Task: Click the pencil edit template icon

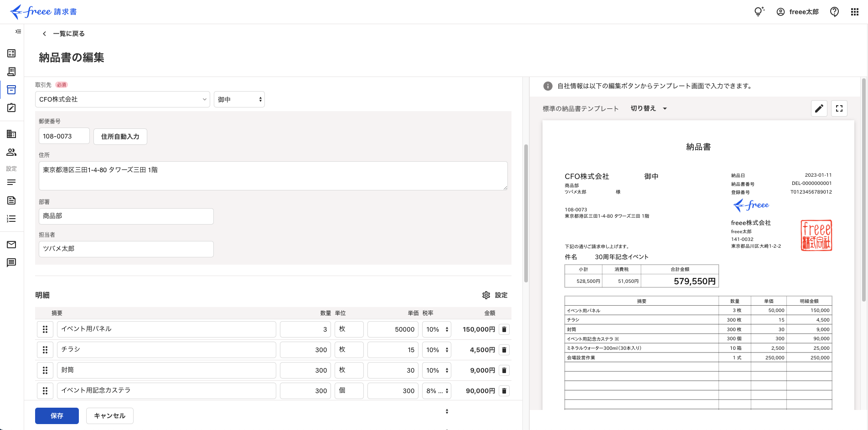Action: pyautogui.click(x=819, y=108)
